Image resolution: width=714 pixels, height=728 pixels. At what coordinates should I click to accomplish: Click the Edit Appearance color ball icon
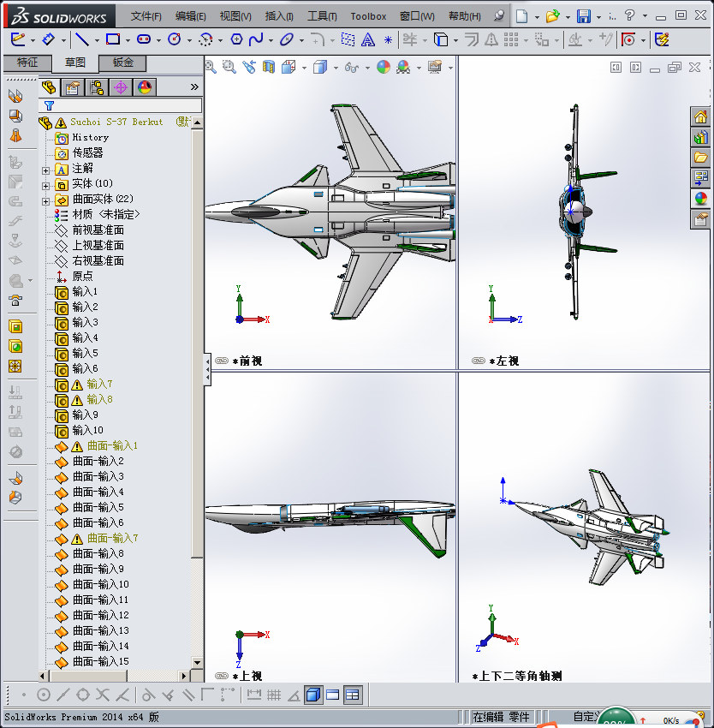(x=384, y=68)
